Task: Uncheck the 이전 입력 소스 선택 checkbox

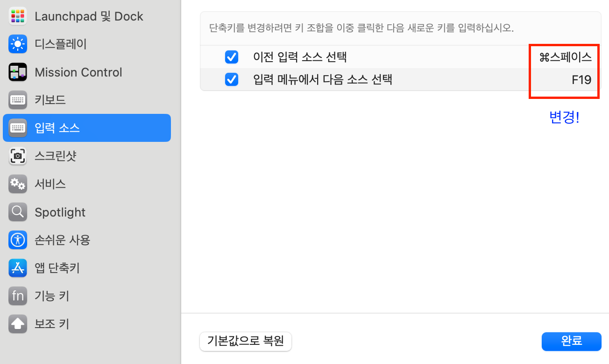Action: [x=232, y=57]
